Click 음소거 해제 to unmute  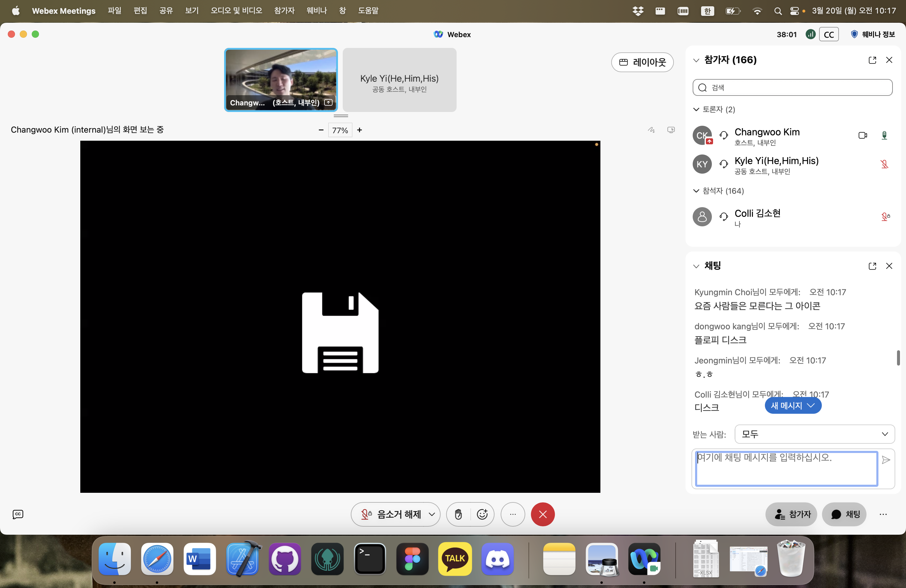[391, 515]
